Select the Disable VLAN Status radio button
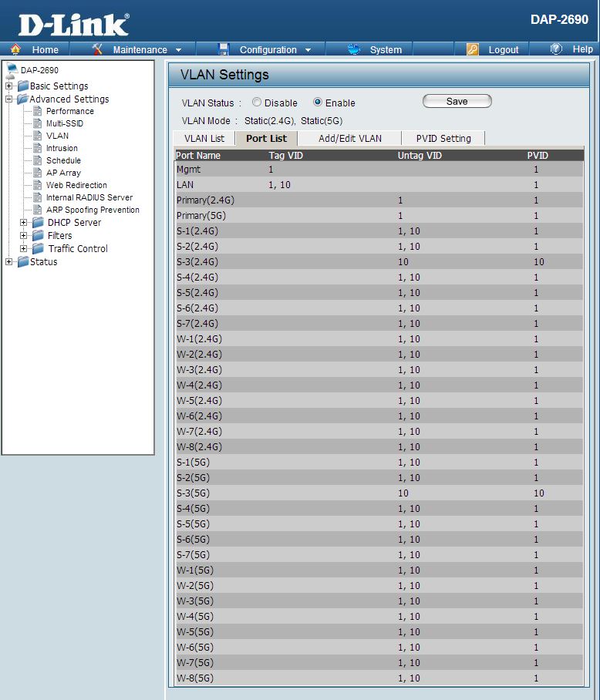This screenshot has width=600, height=700. 257,103
